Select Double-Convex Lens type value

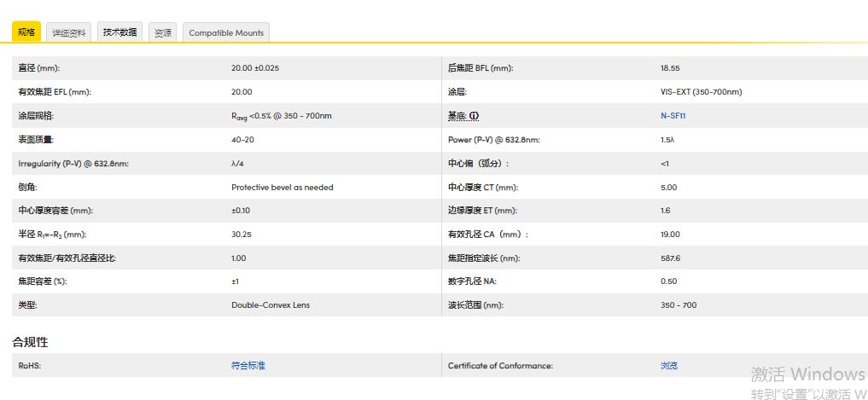click(x=271, y=304)
